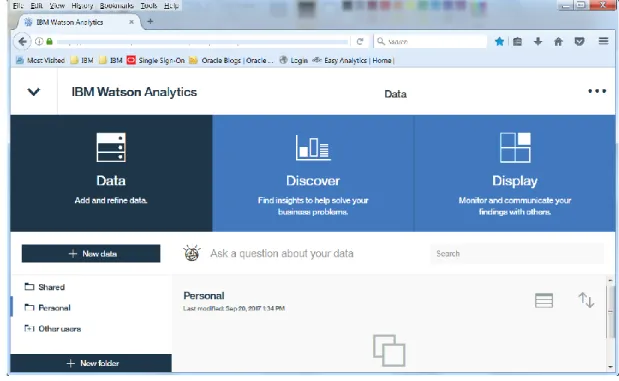Screen dimensions: 619x381
Task: Open the Edit menu
Action: (37, 6)
